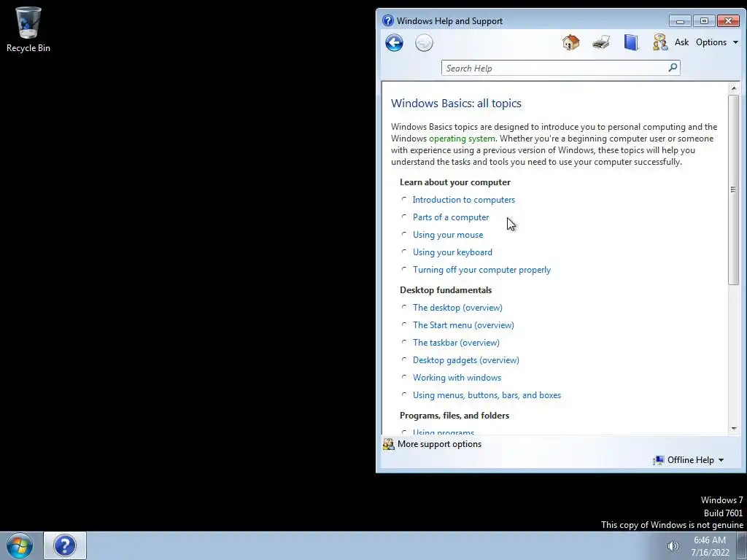
Task: Open the Options dropdown menu
Action: coord(717,42)
